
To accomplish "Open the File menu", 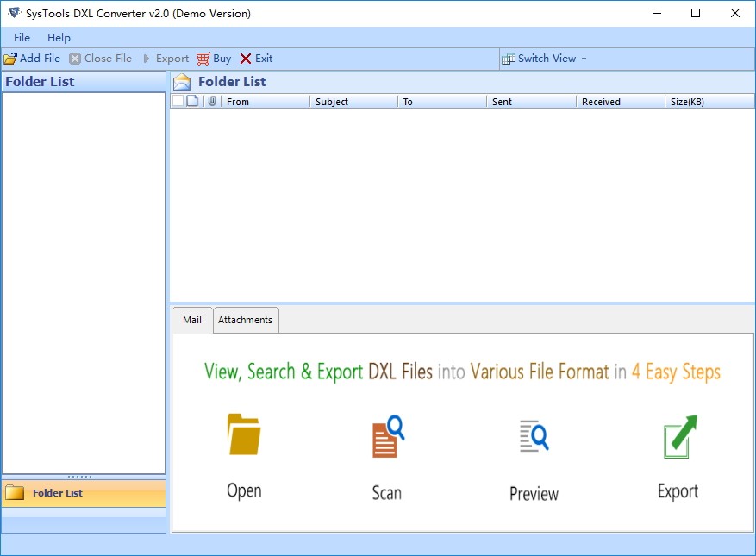I will (22, 38).
